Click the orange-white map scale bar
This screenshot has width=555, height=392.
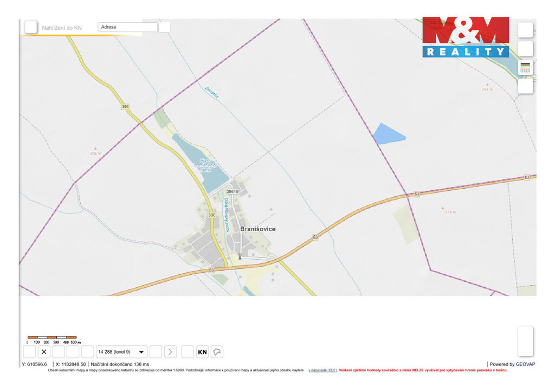pos(52,337)
